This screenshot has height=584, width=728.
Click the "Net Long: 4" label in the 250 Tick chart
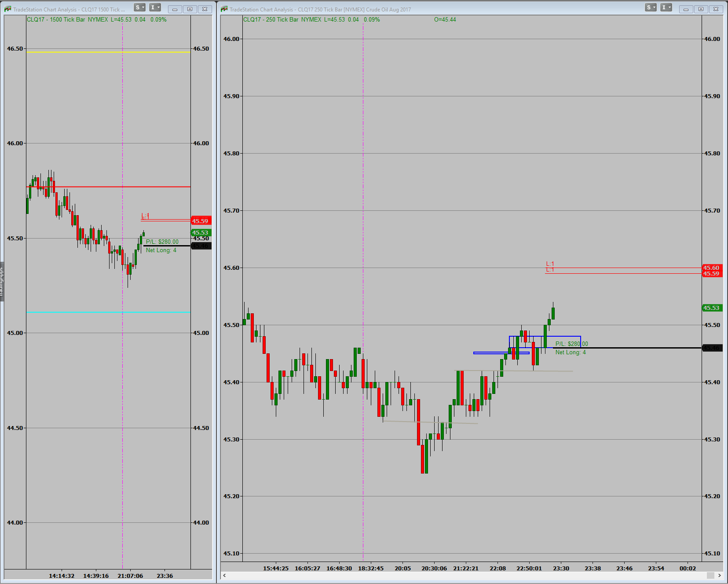[571, 352]
